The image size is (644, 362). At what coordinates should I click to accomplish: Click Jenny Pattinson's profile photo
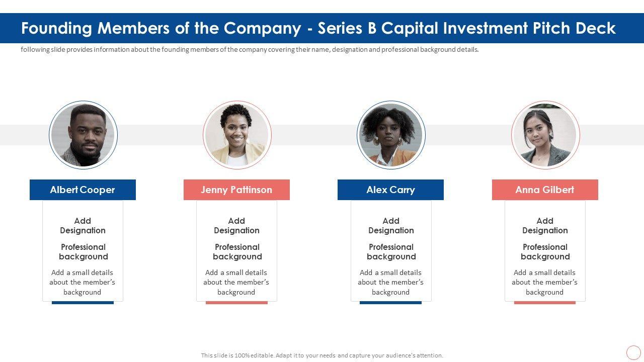[x=237, y=135]
